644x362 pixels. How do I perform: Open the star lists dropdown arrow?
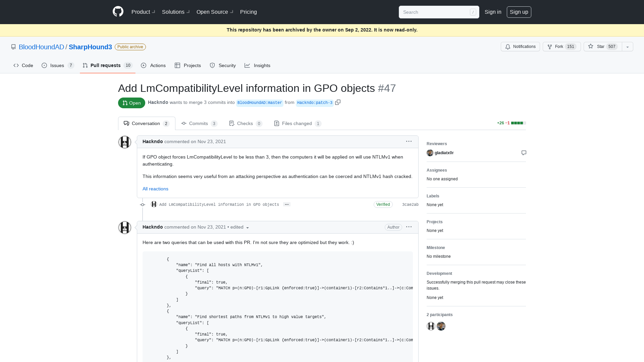point(628,47)
